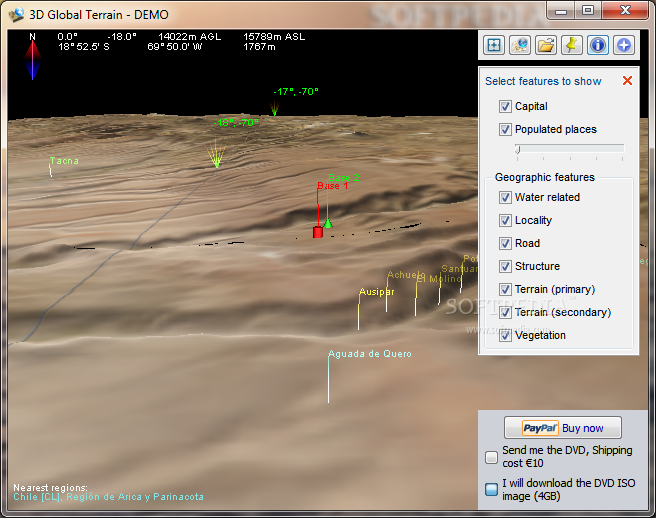Toggle the Terrain (primary) checkbox
This screenshot has height=518, width=656.
click(x=505, y=290)
